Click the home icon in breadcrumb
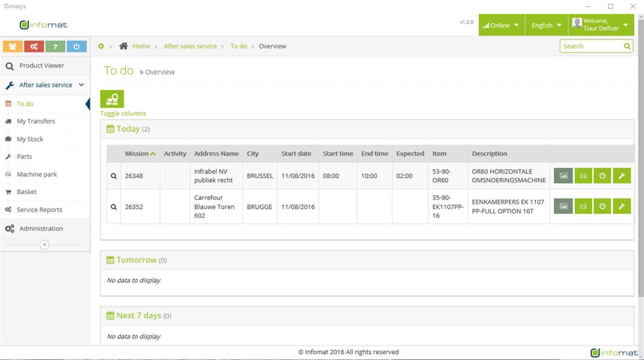 tap(124, 46)
